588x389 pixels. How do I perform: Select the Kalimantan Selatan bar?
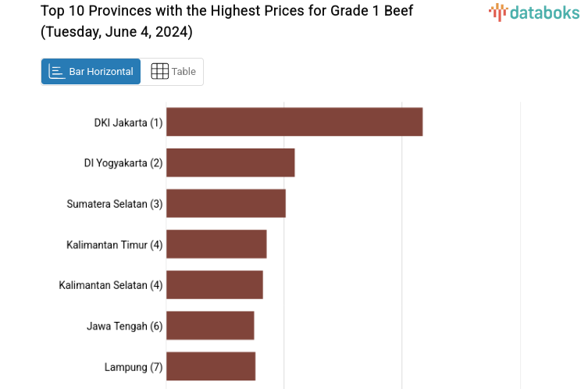click(x=215, y=284)
